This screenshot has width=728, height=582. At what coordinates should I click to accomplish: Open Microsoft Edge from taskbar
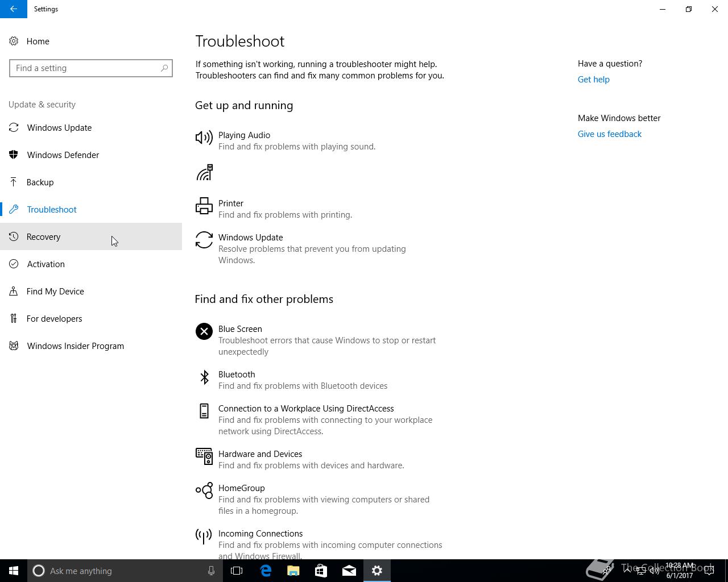[266, 571]
